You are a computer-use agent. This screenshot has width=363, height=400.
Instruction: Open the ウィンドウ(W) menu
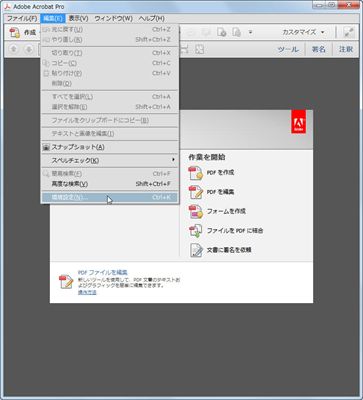click(x=113, y=18)
